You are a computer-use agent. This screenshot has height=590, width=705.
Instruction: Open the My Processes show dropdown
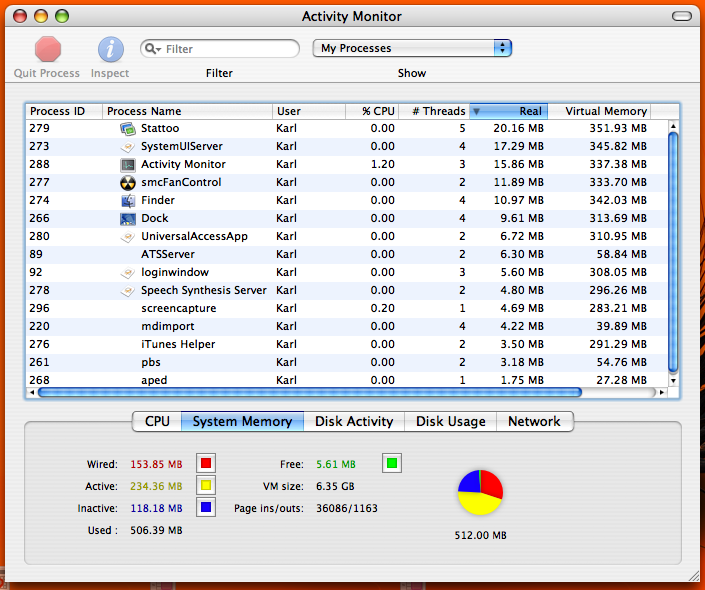[x=412, y=48]
